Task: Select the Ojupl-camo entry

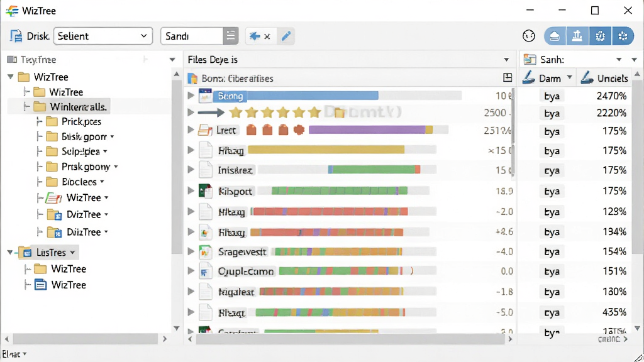Action: (x=246, y=271)
